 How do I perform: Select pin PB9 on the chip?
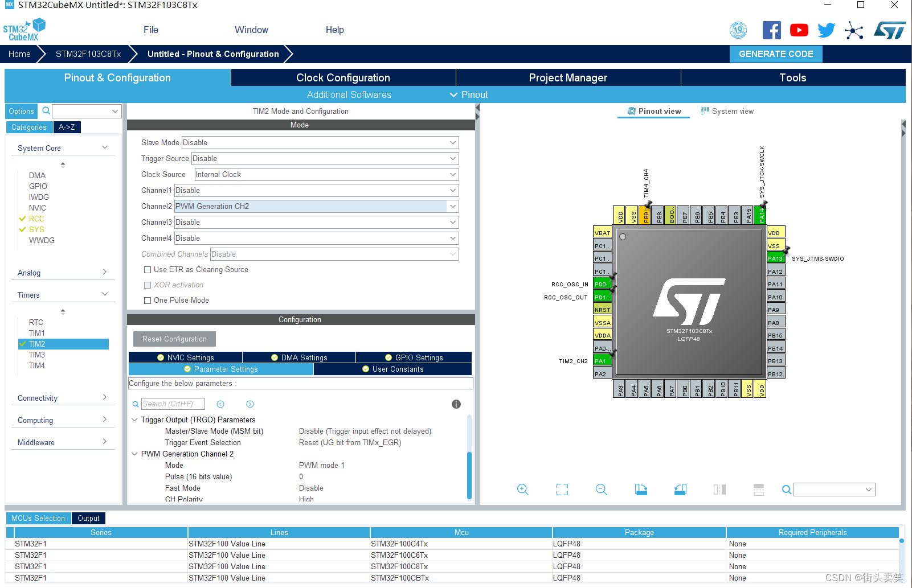pyautogui.click(x=645, y=215)
